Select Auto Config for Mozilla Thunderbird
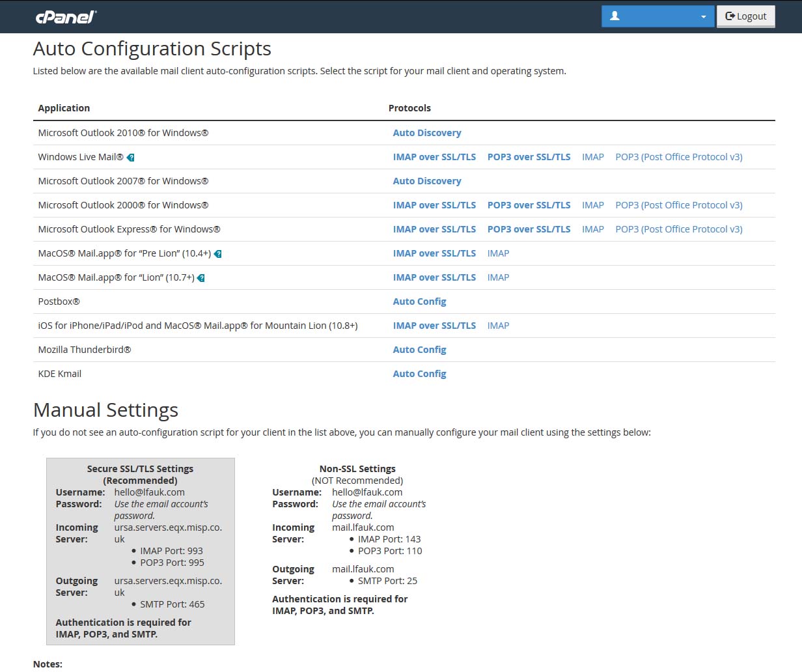The width and height of the screenshot is (802, 672). (x=419, y=349)
